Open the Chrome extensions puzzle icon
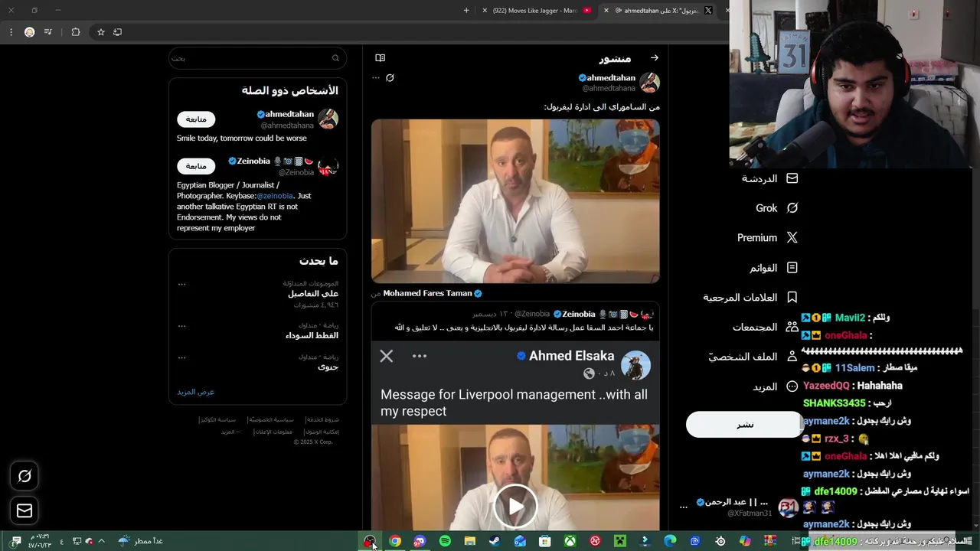The width and height of the screenshot is (980, 551). 75,32
